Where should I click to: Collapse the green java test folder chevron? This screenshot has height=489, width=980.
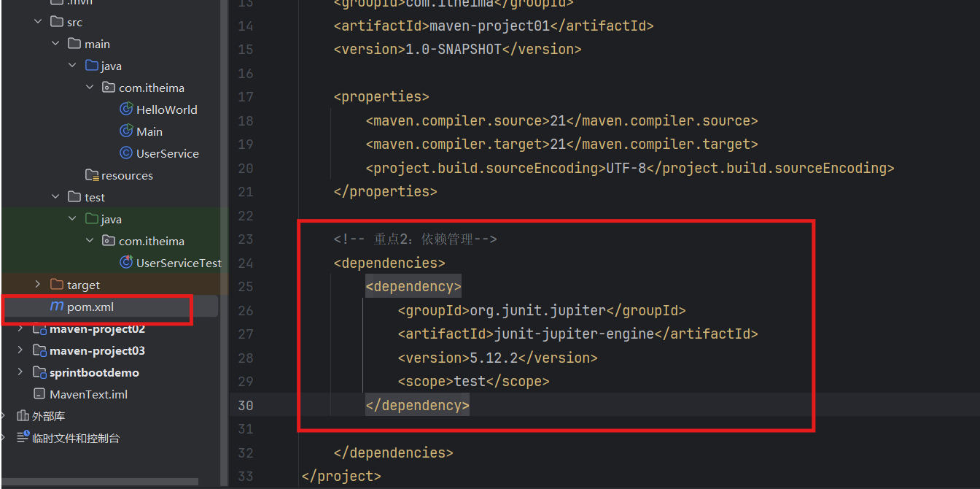(x=72, y=219)
